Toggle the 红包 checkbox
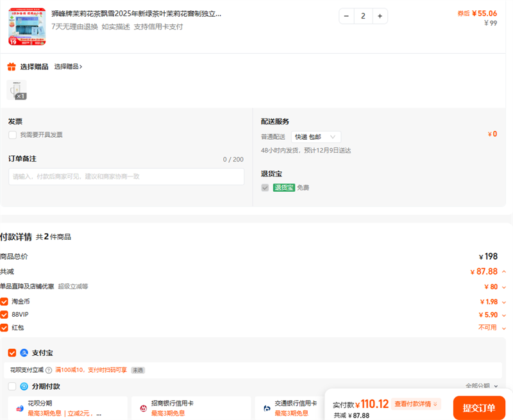Viewport: 513px width, 420px height. point(4,328)
